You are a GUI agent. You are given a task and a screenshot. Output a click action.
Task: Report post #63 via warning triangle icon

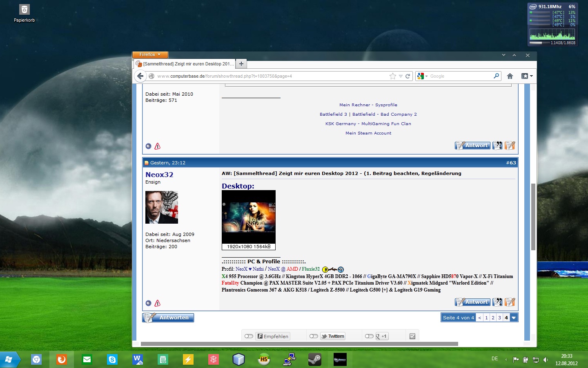point(158,303)
